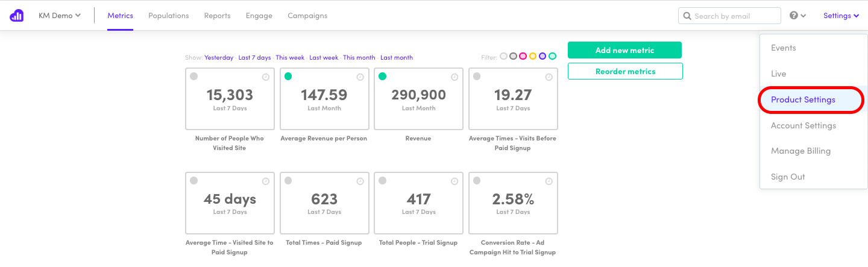Screen dimensions: 868x267
Task: Click gray color dot on Number of People Who Visited Site tile
Action: [x=193, y=77]
